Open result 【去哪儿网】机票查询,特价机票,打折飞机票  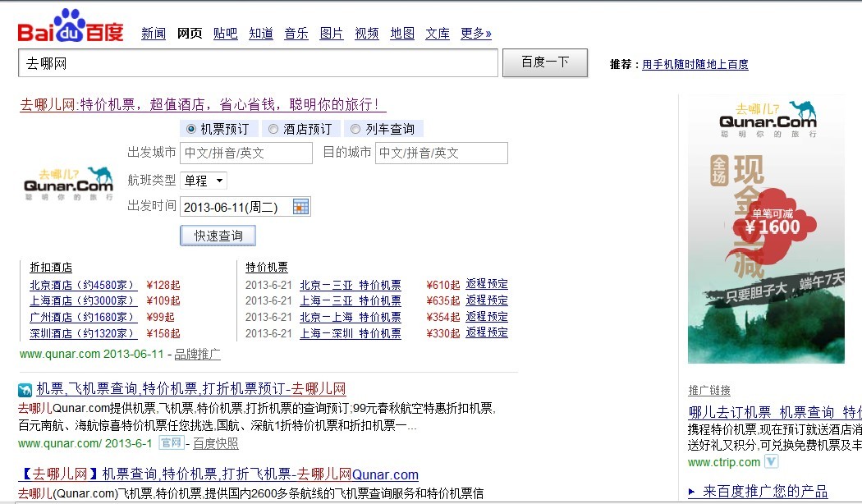pyautogui.click(x=218, y=474)
